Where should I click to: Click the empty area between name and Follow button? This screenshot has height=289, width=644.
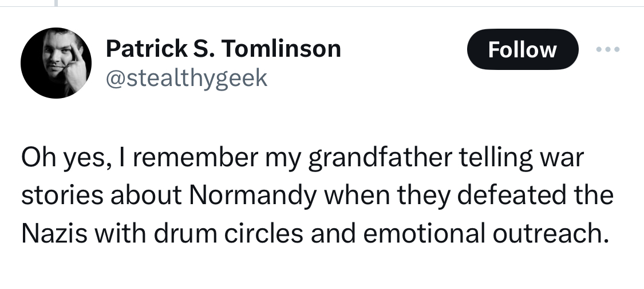(404, 49)
